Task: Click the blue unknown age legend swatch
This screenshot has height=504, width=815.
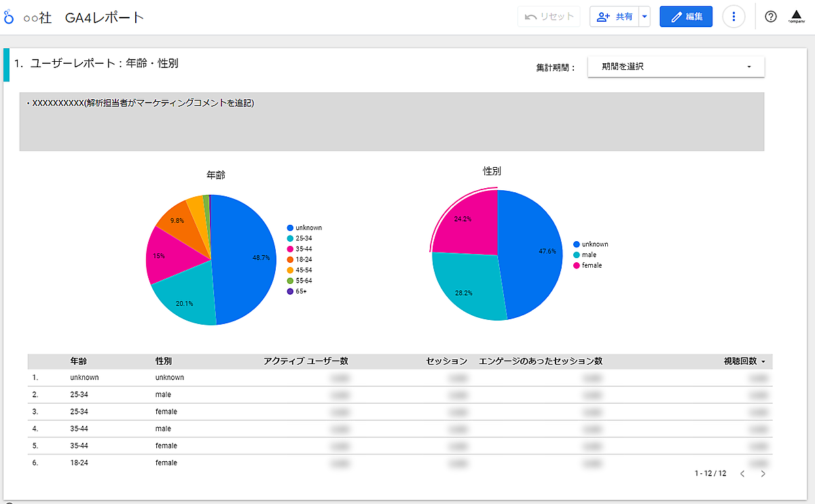Action: tap(290, 228)
